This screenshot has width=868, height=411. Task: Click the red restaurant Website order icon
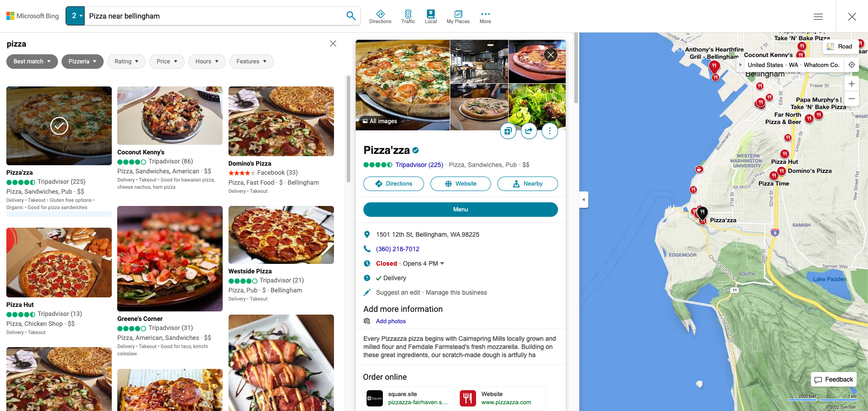point(468,398)
